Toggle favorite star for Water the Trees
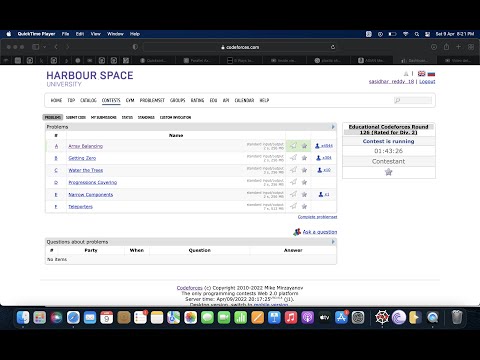This screenshot has height=360, width=480. [304, 170]
